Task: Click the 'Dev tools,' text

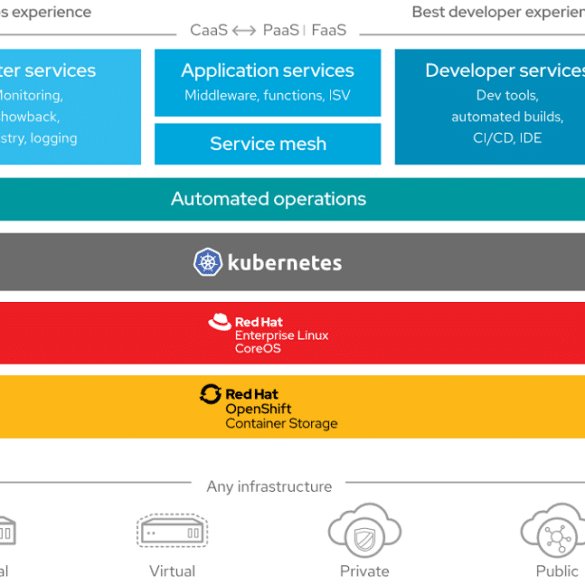Action: click(x=507, y=96)
